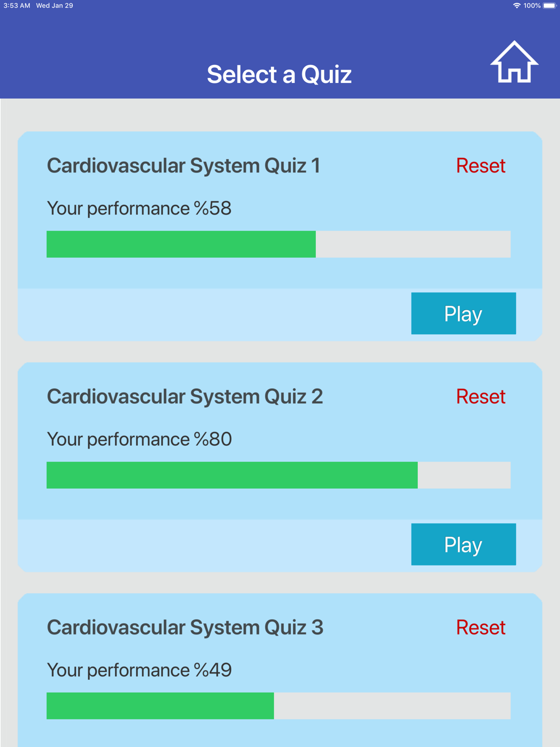Tap the Home icon in the header
This screenshot has height=747, width=560.
[x=514, y=62]
